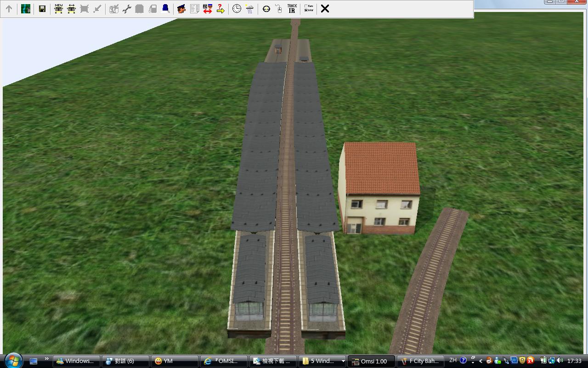588x368 pixels.
Task: Toggle the TrackIR button
Action: click(292, 9)
